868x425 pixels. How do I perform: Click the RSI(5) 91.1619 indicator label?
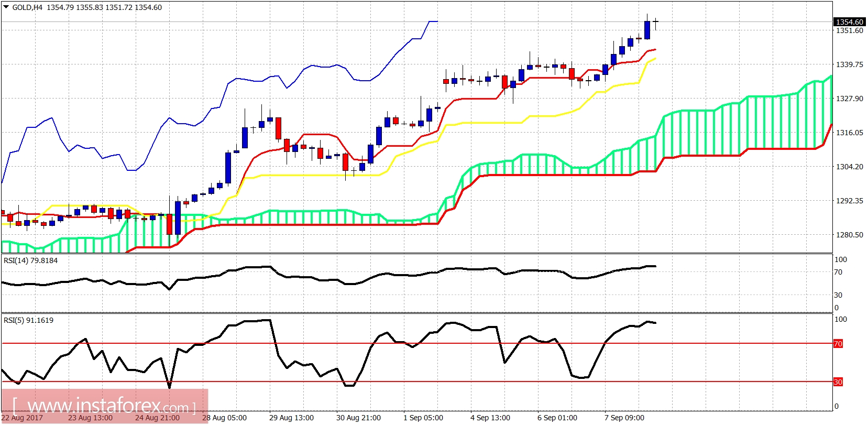28,320
